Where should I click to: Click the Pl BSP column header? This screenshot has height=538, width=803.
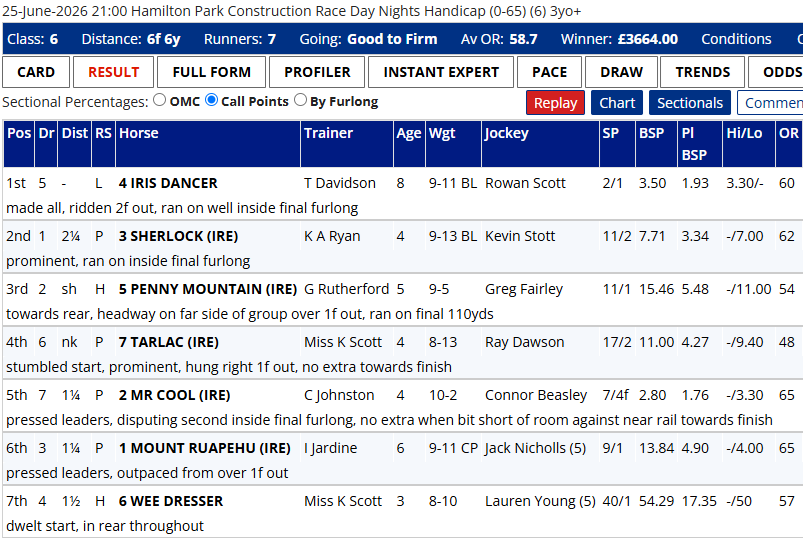[700, 144]
